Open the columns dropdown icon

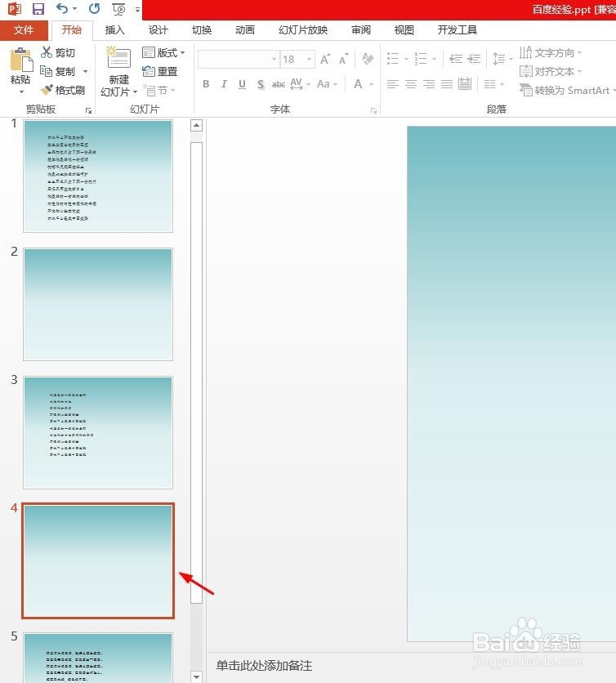click(x=494, y=83)
